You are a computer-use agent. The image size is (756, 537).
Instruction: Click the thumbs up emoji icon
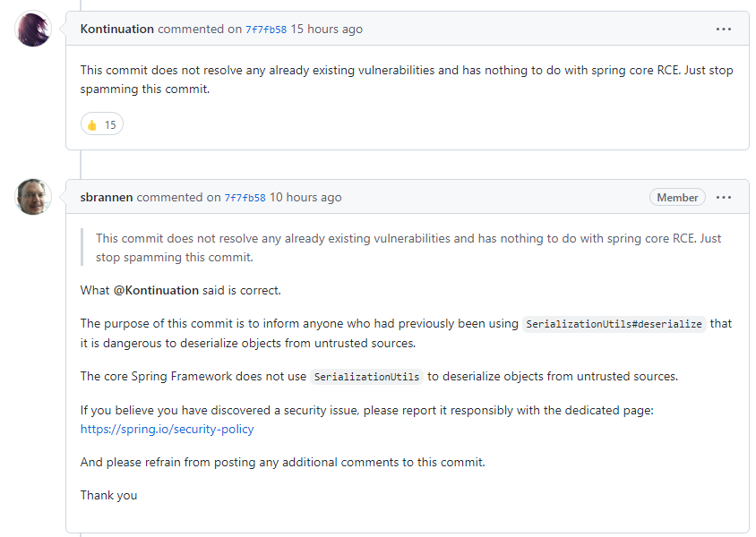pos(91,125)
